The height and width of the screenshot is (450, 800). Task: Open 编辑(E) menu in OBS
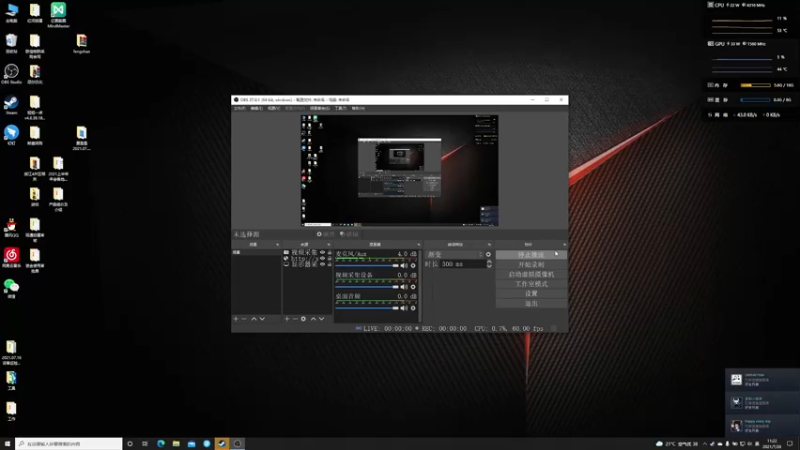257,108
